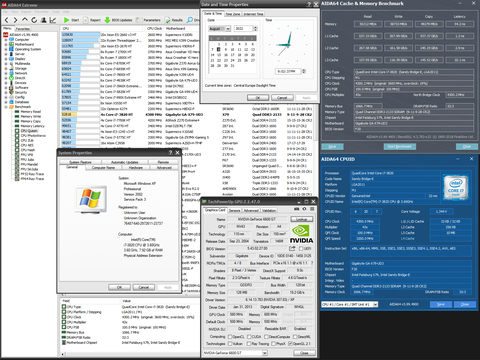This screenshot has width=480, height=360.
Task: Open Parameters in AIDA64 toolbar
Action: pyautogui.click(x=149, y=20)
